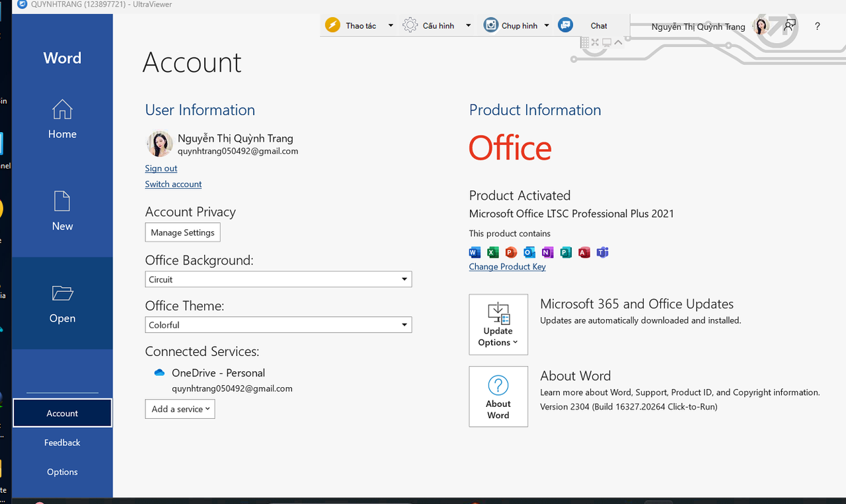Click the Change Product Key link
Viewport: 846px width, 504px height.
508,267
